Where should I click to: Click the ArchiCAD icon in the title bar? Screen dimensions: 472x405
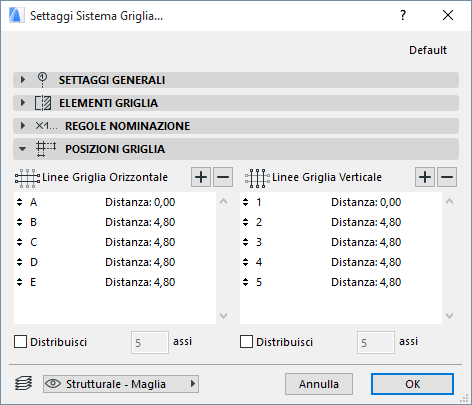(17, 15)
